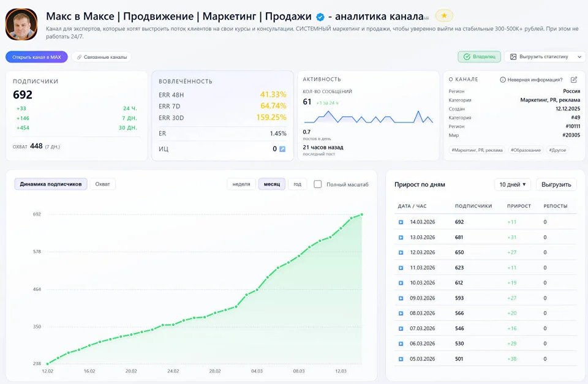Expand the 12.03.2026 row icon
Image resolution: width=588 pixels, height=384 pixels.
pos(401,252)
